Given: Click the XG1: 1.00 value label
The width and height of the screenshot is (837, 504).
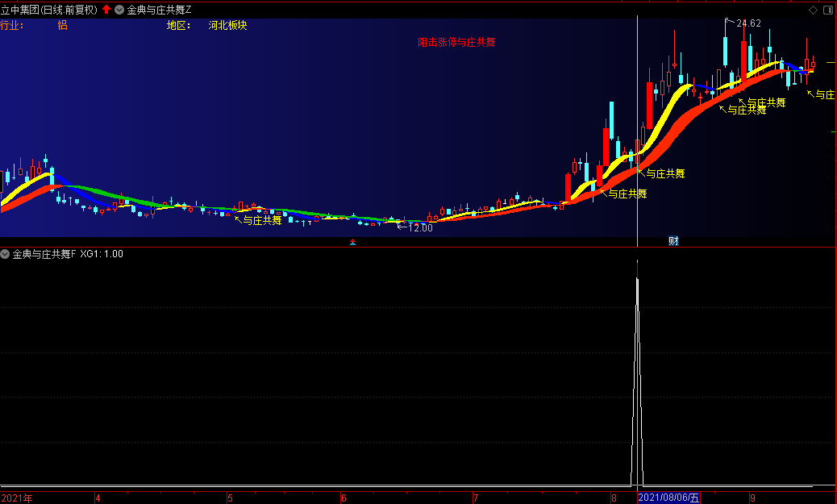Looking at the screenshot, I should (102, 254).
